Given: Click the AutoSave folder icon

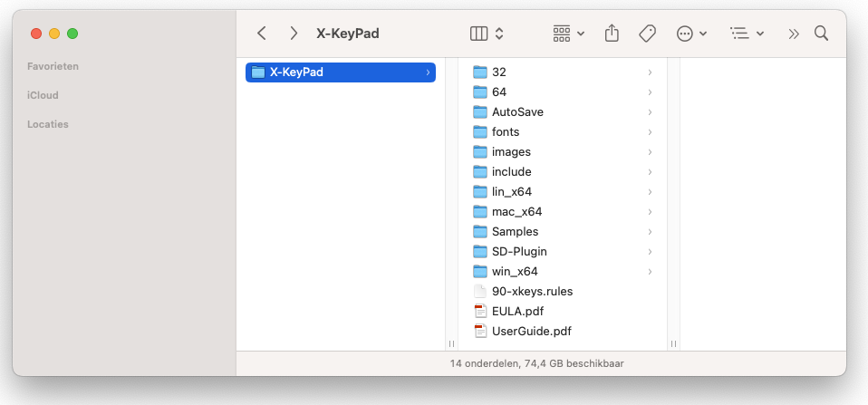Looking at the screenshot, I should coord(480,112).
